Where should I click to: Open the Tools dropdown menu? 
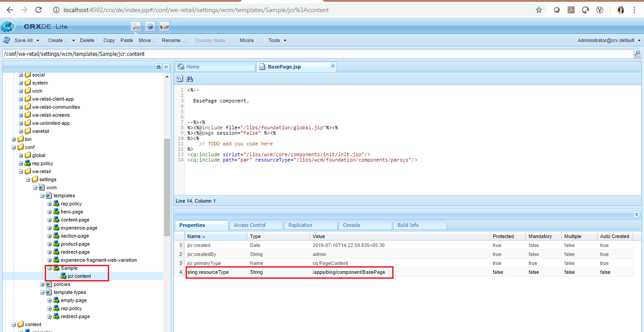pos(277,40)
